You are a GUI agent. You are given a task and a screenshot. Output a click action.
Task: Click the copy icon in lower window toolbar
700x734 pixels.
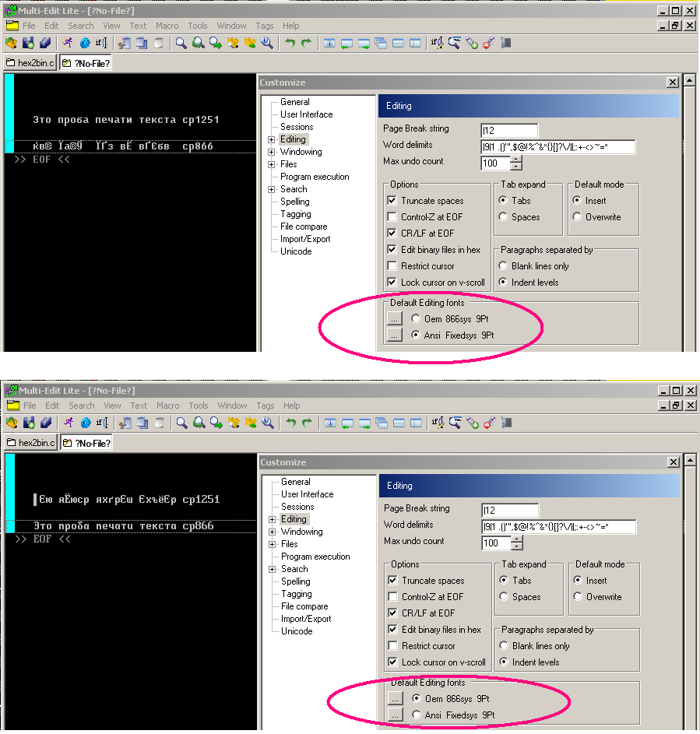coord(142,423)
